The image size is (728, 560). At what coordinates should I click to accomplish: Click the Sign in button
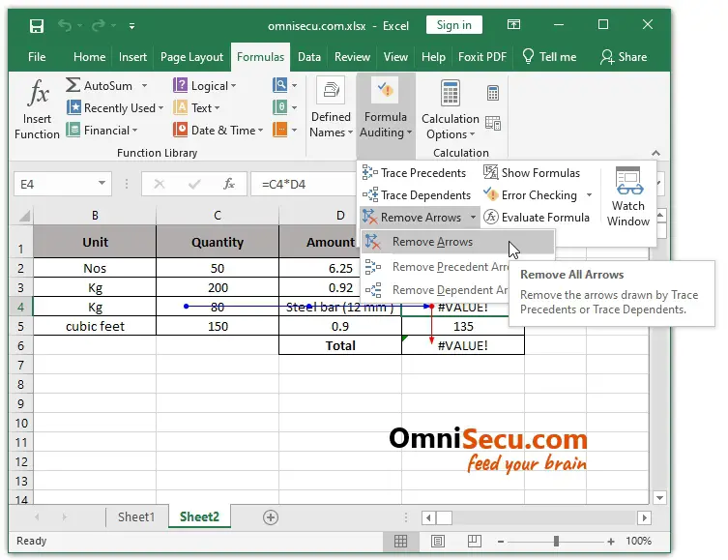point(453,25)
